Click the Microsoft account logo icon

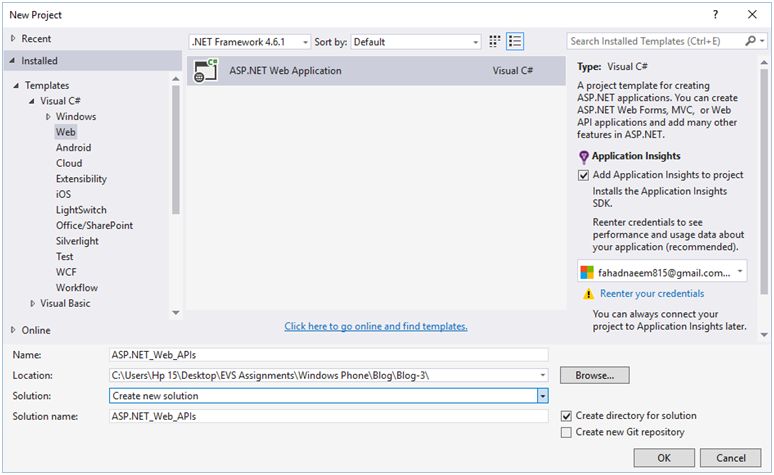[587, 272]
